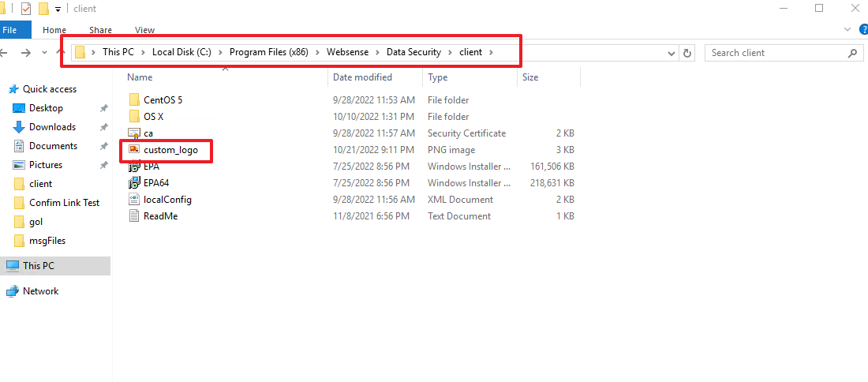868x382 pixels.
Task: Switch to the Share ribbon tab
Action: (100, 30)
